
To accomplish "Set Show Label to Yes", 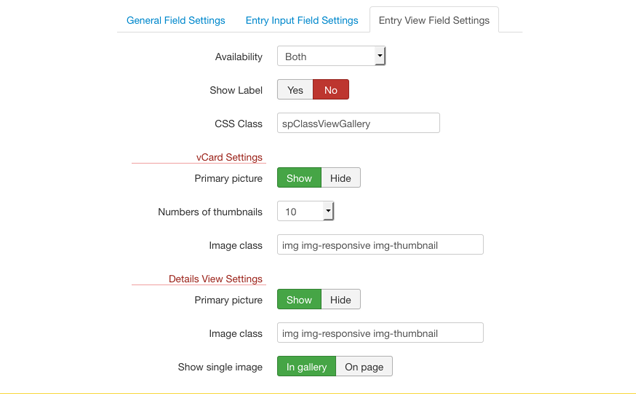I will pos(295,90).
